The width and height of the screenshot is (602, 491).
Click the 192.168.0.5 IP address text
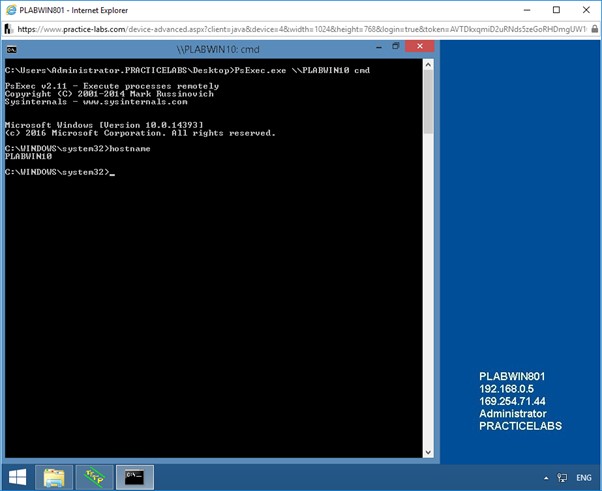[x=506, y=389]
